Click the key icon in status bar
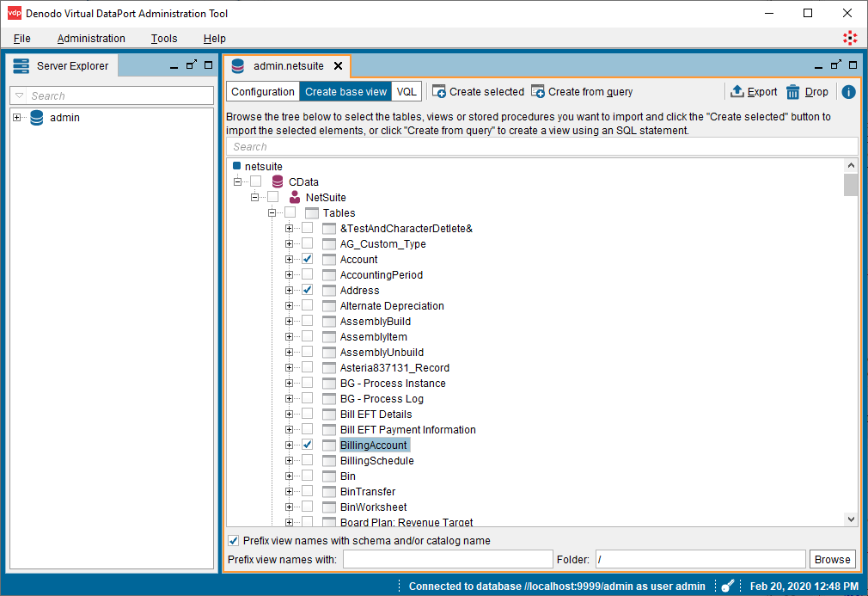Viewport: 868px width, 596px height. click(x=727, y=586)
